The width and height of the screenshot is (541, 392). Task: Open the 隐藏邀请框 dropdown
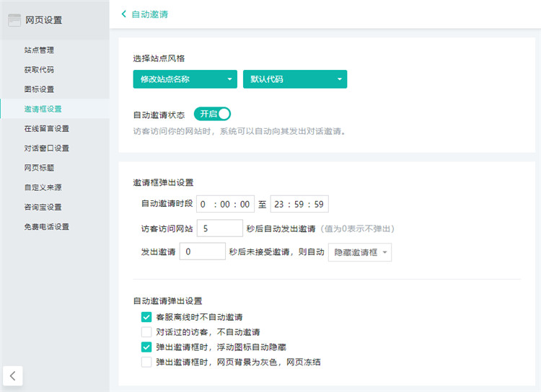point(359,251)
